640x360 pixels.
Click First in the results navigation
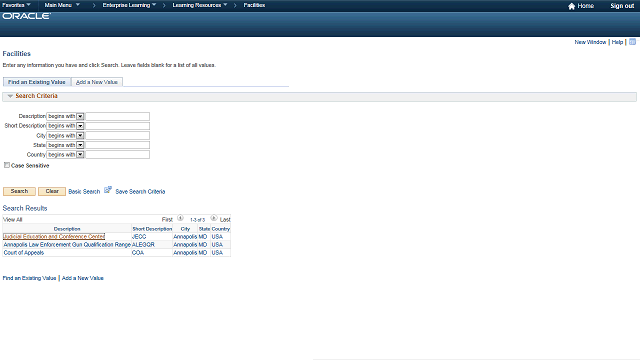(x=167, y=220)
